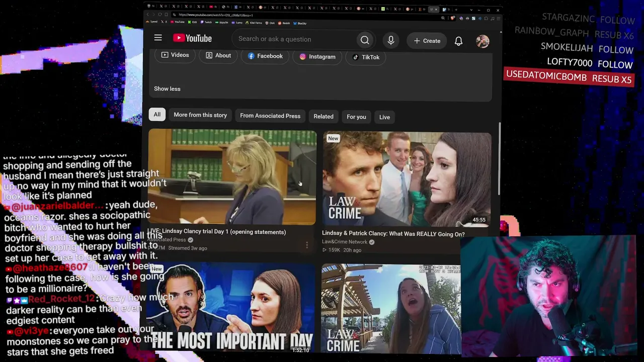This screenshot has width=644, height=362.
Task: Open the Most Important Day video thumbnail
Action: [231, 308]
